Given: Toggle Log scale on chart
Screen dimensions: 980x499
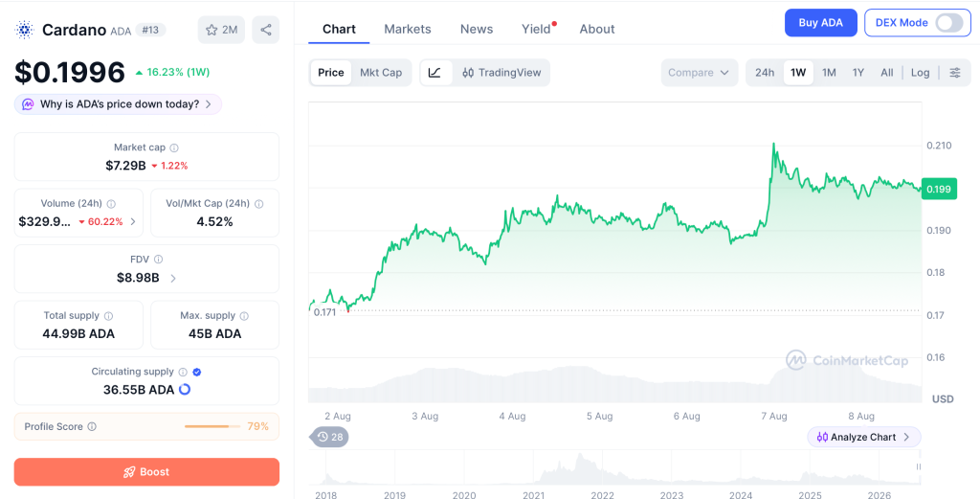Looking at the screenshot, I should point(920,73).
